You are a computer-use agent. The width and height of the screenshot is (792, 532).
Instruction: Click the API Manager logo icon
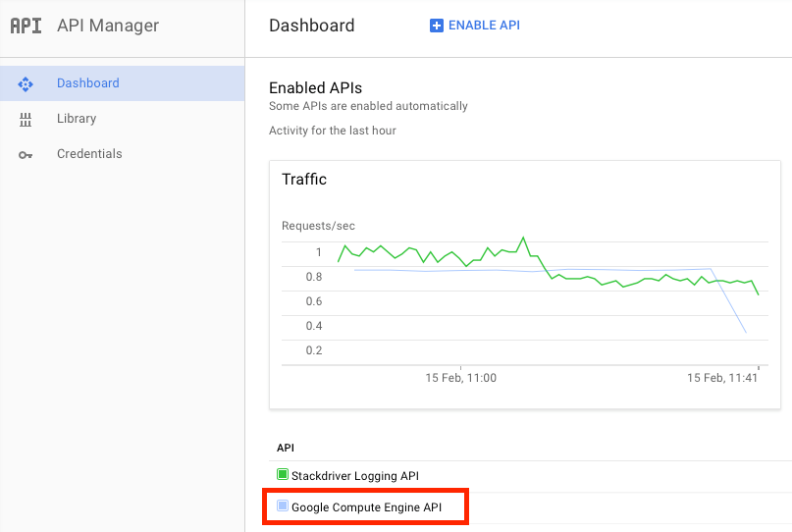(26, 26)
